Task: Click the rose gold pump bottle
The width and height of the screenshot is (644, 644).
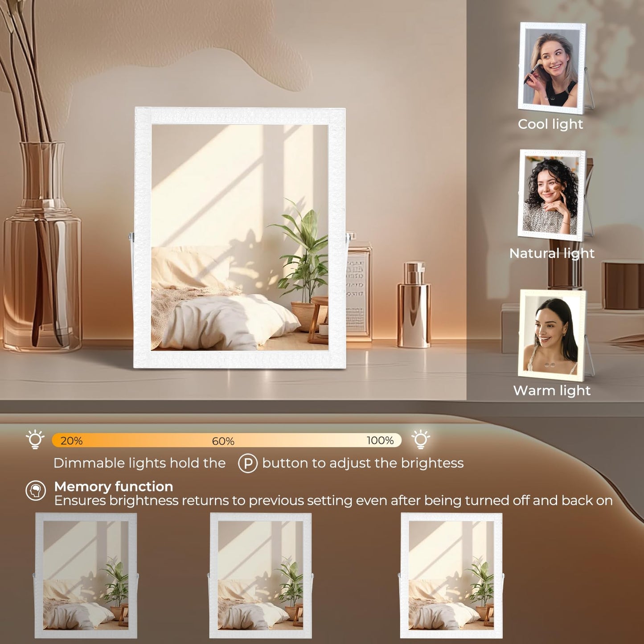Action: pos(414,304)
